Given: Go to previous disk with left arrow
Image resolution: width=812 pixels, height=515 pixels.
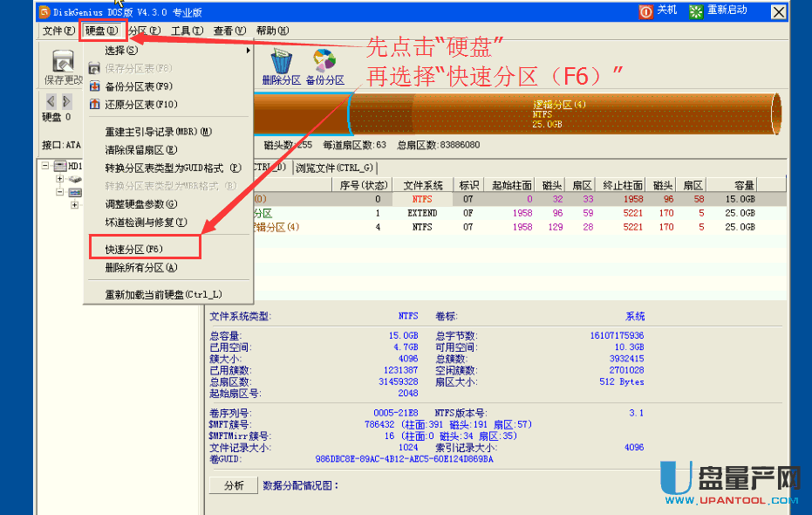Looking at the screenshot, I should [x=51, y=101].
